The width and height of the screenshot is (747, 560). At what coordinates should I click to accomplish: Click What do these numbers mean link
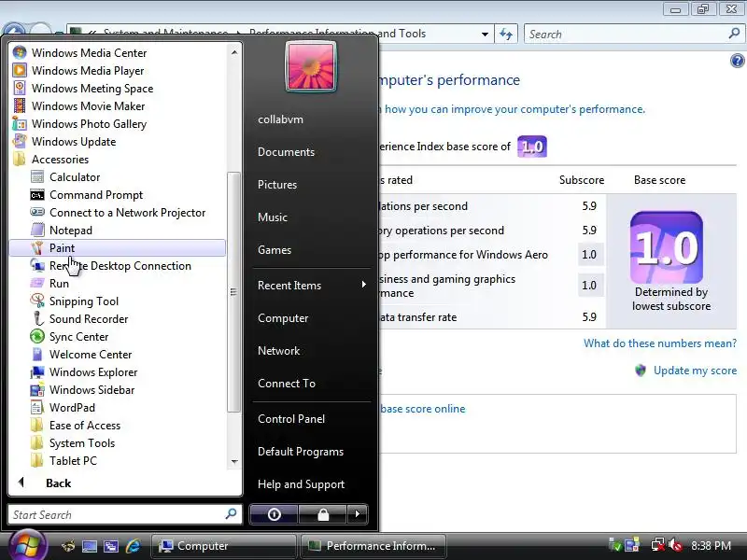(x=660, y=343)
